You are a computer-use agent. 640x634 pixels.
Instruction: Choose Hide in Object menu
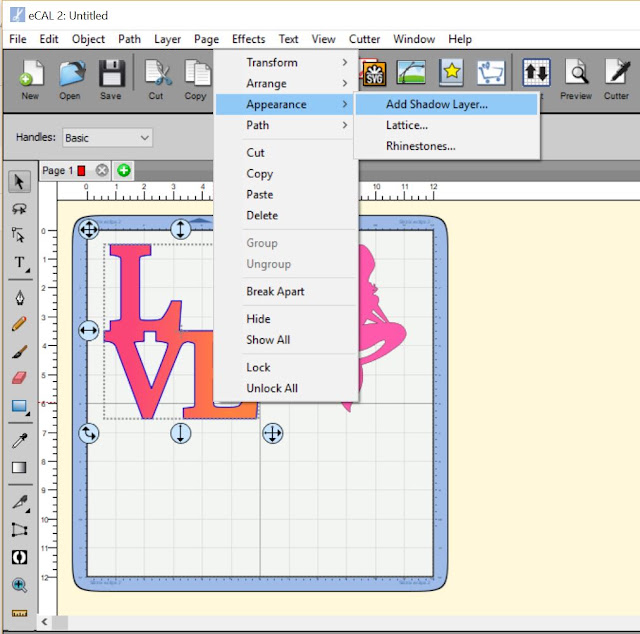tap(286, 319)
